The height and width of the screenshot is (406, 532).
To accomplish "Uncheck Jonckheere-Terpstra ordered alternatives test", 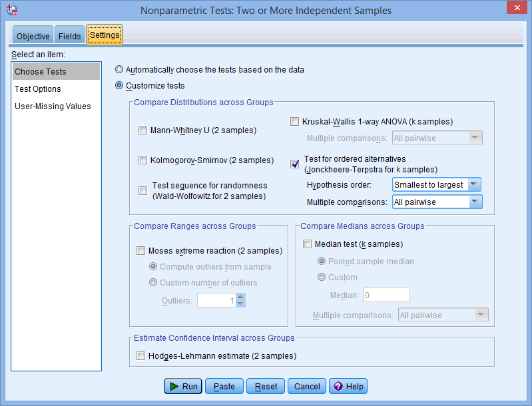I will 294,164.
